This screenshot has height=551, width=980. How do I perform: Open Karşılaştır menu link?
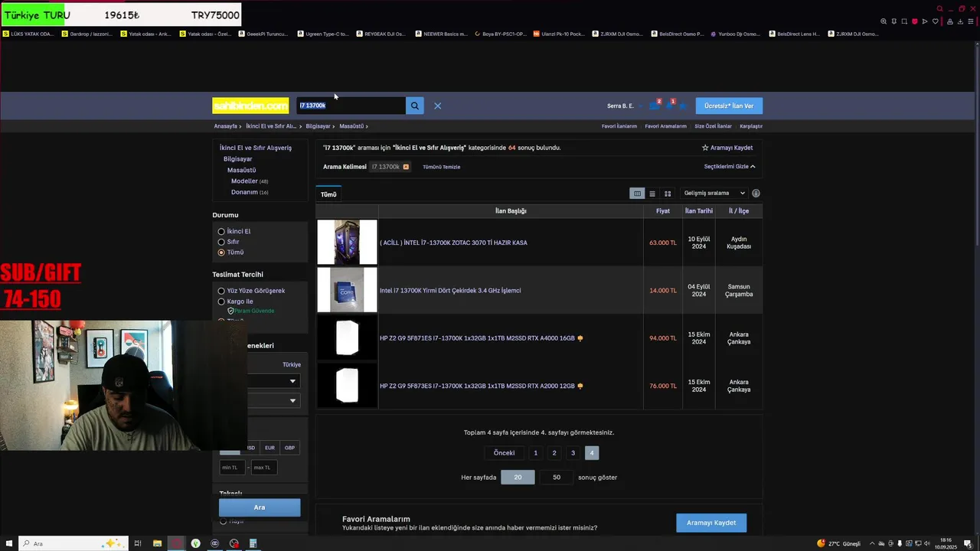click(751, 126)
